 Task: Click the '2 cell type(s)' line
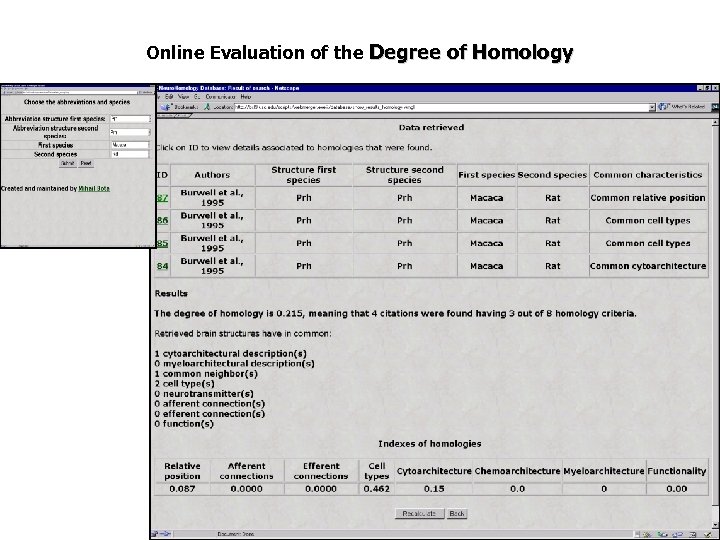185,384
